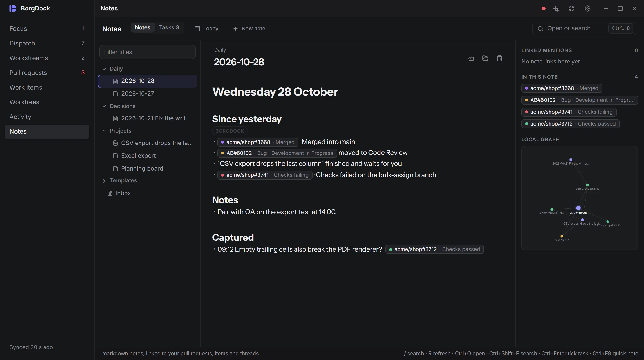Screen dimensions: 644x360
Task: Click the Open or search field
Action: tap(584, 28)
